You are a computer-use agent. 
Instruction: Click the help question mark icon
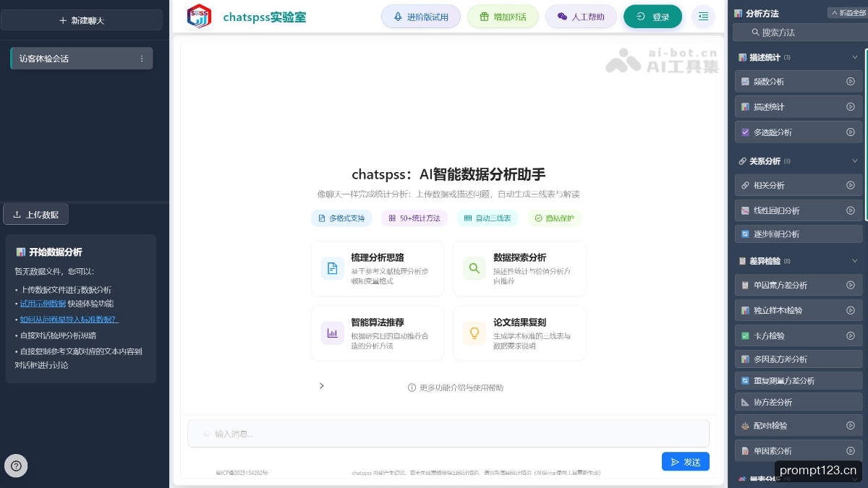[16, 466]
